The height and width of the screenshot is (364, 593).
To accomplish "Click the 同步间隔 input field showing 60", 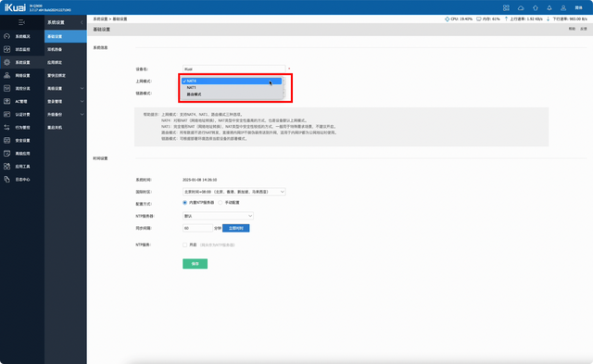I will click(197, 228).
